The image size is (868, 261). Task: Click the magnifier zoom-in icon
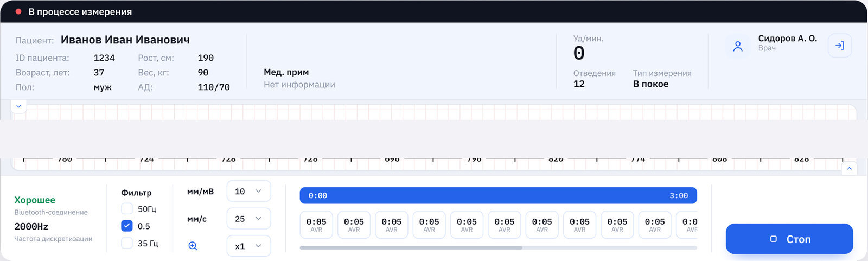click(x=193, y=246)
